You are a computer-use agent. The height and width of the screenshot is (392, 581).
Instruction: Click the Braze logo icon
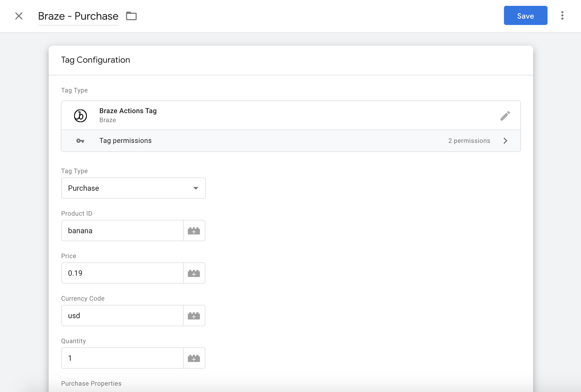80,116
